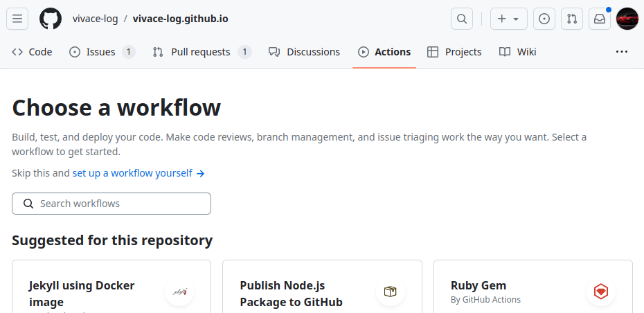Open the hamburger navigation menu
This screenshot has width=644, height=313.
tap(17, 19)
